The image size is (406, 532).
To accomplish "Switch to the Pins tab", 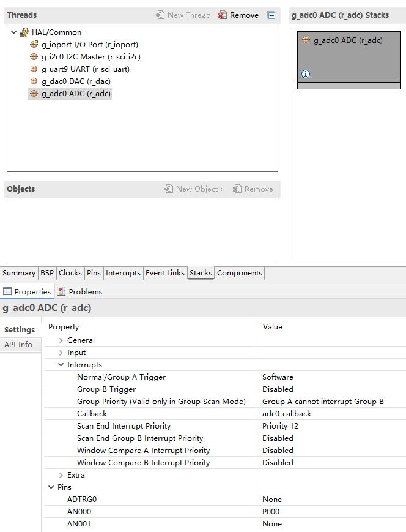I will (94, 273).
